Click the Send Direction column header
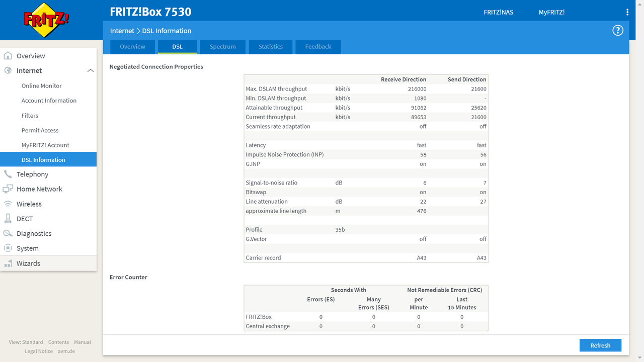Image resolution: width=644 pixels, height=362 pixels. [x=467, y=79]
